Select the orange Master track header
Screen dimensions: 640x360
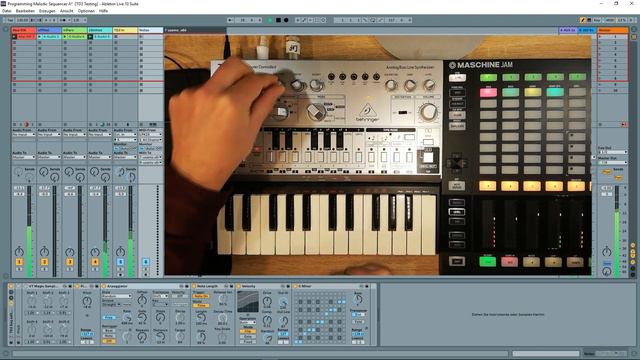coord(613,30)
